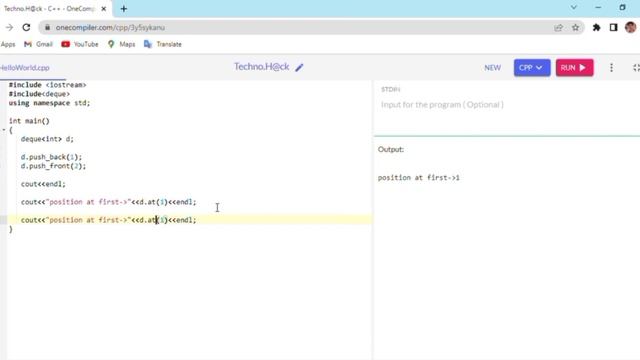Click the NEW button
This screenshot has width=640, height=360.
[x=492, y=68]
